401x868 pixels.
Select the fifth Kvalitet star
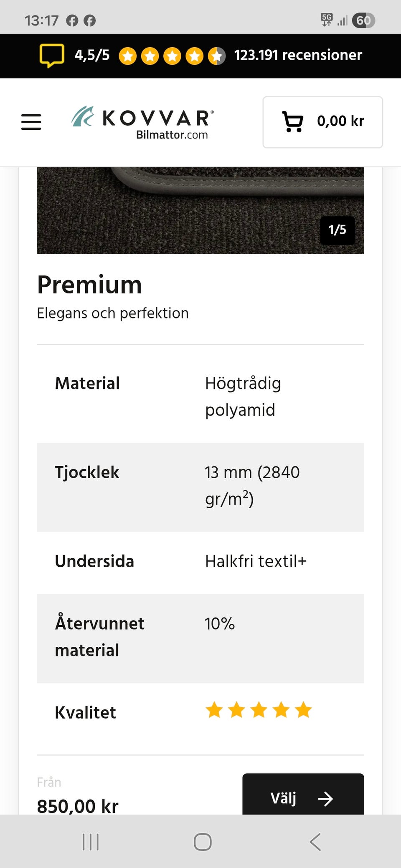(x=304, y=709)
